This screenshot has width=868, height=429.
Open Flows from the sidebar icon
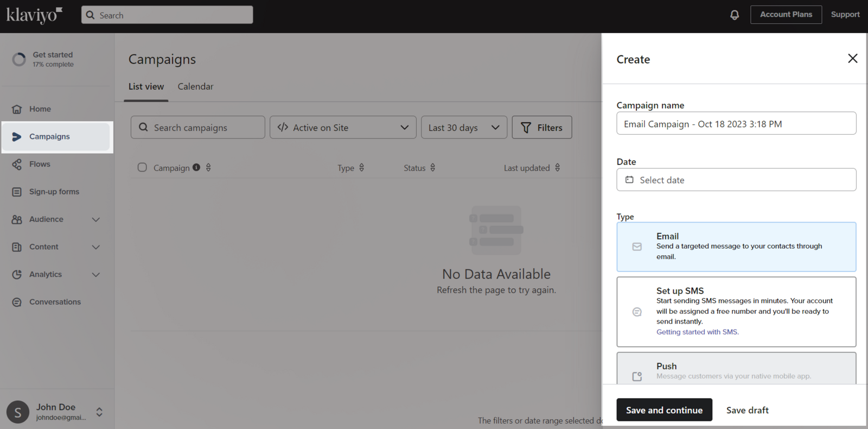(17, 164)
